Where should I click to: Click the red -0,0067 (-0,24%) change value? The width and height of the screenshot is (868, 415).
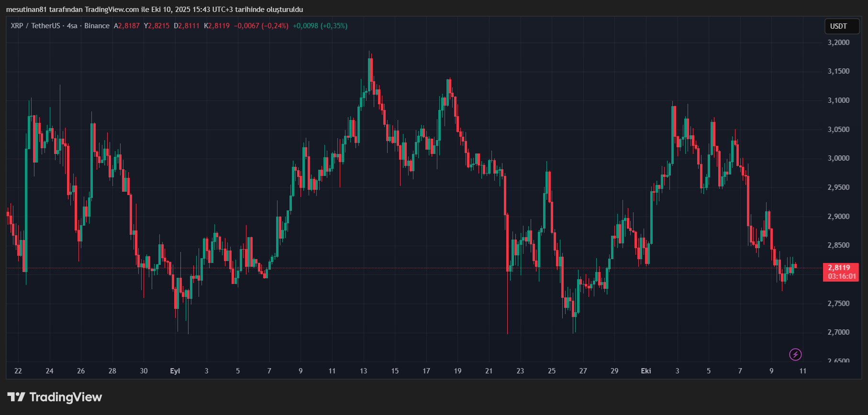pos(261,26)
